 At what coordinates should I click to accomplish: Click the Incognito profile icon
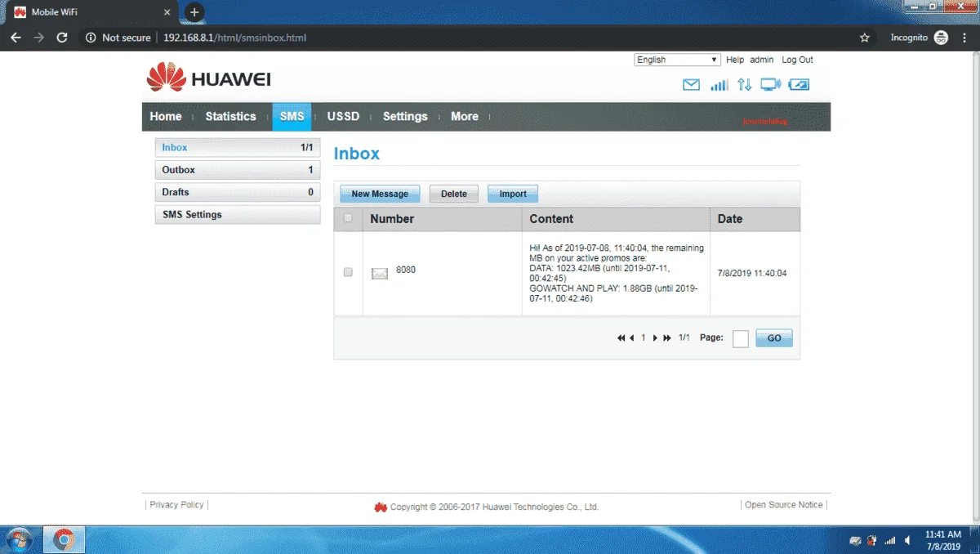941,38
